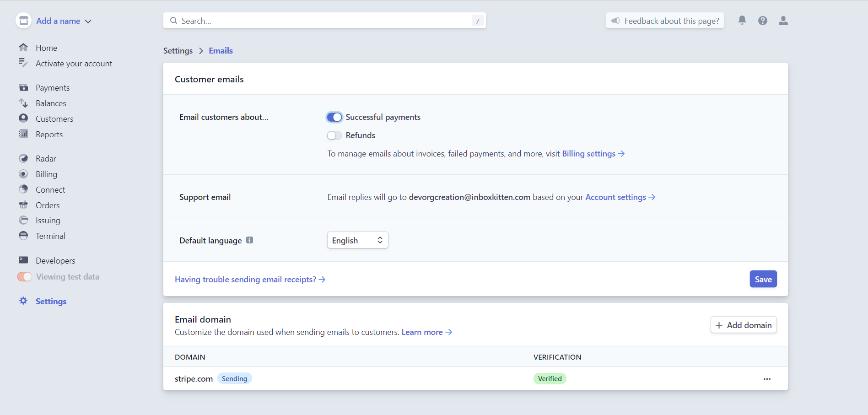Save the customer email settings
Image resolution: width=868 pixels, height=415 pixels.
pyautogui.click(x=763, y=279)
